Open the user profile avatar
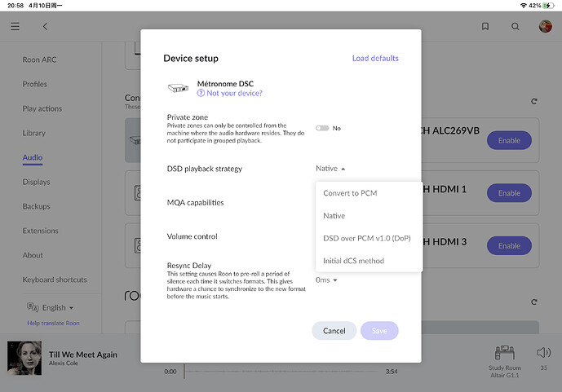The width and height of the screenshot is (562, 392). (x=545, y=27)
